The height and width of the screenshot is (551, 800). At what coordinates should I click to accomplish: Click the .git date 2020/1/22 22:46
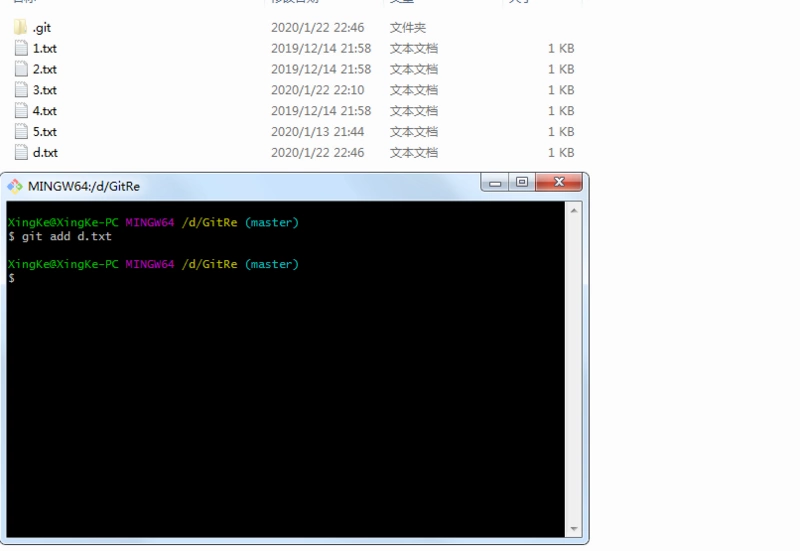click(x=317, y=28)
